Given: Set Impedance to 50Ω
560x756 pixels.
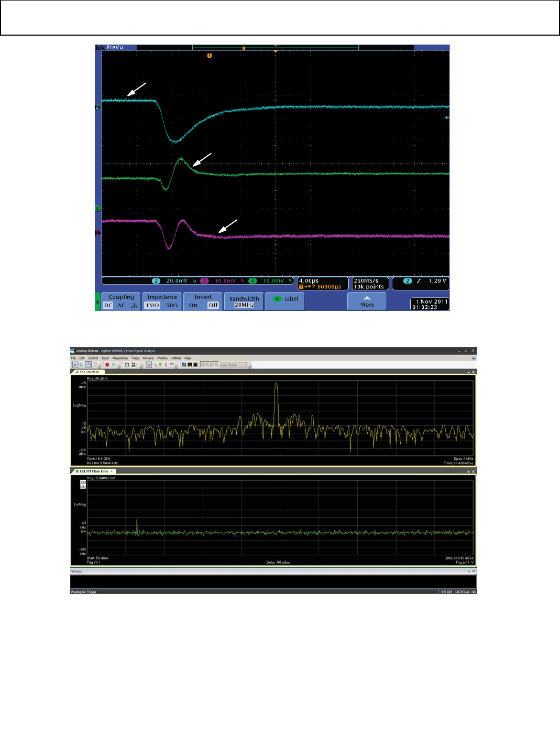Looking at the screenshot, I should click(172, 306).
